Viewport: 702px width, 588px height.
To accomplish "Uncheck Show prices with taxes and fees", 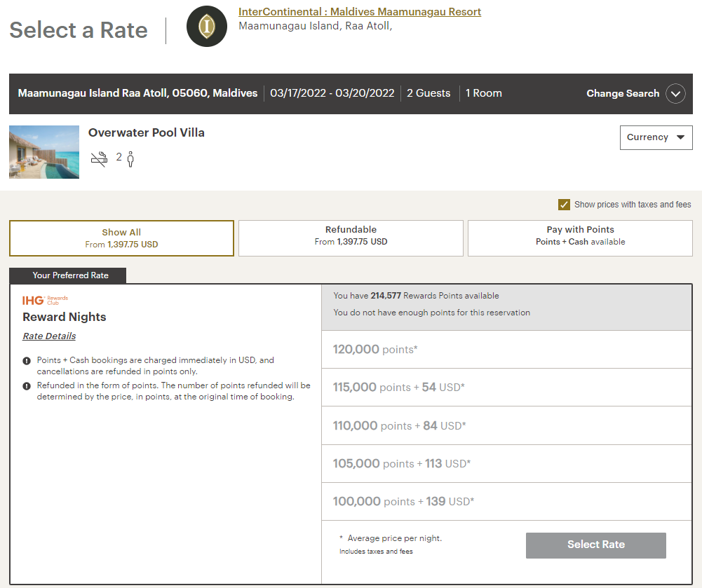I will tap(565, 205).
